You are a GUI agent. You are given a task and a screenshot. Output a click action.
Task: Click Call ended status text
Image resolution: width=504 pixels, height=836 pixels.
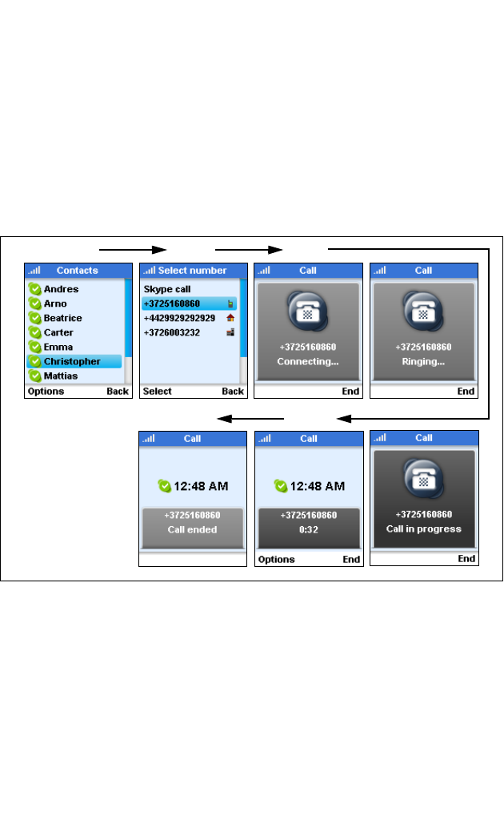[192, 529]
